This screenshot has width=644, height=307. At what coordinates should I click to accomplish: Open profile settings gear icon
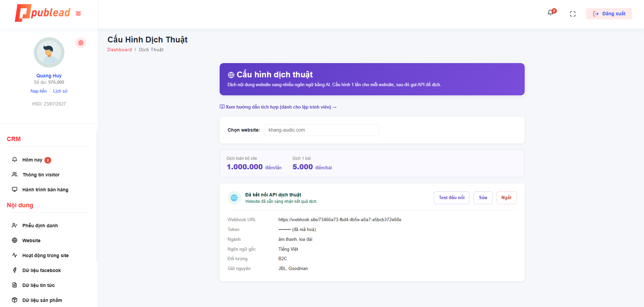(x=81, y=43)
